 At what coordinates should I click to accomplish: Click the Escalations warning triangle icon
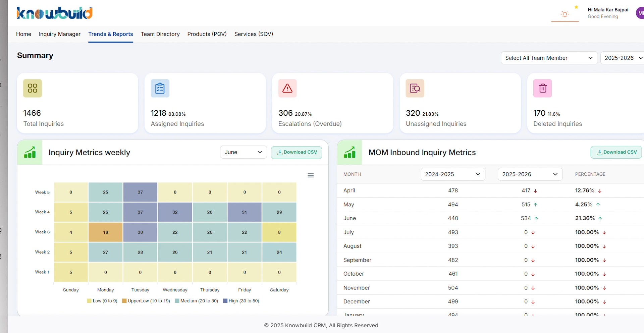(x=287, y=88)
